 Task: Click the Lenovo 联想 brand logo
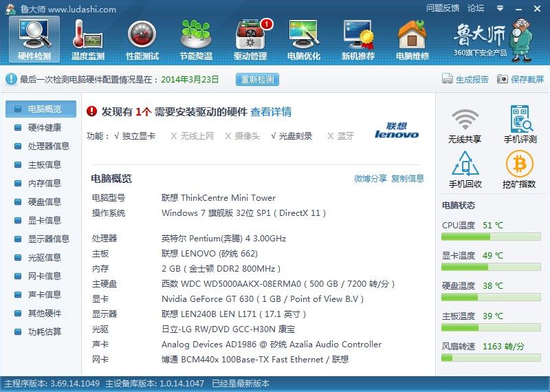coord(397,131)
